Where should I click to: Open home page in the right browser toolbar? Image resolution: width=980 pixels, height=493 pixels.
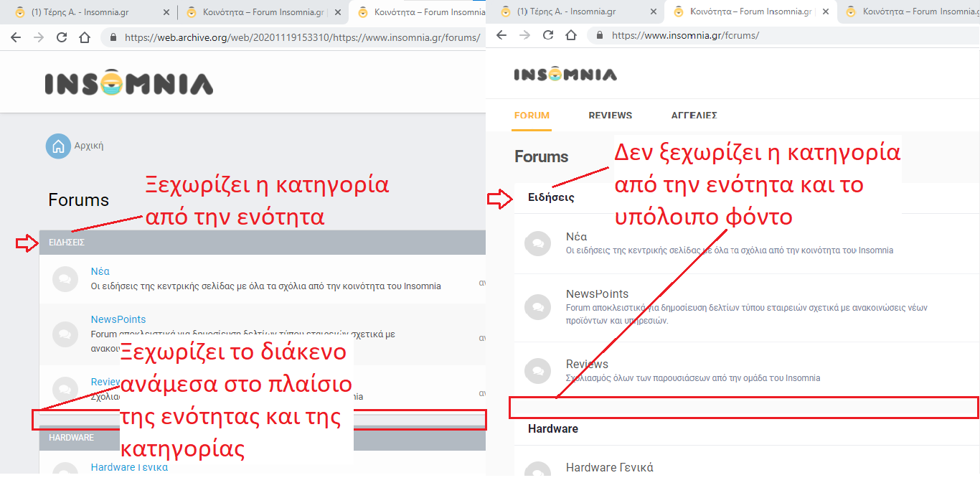tap(571, 35)
